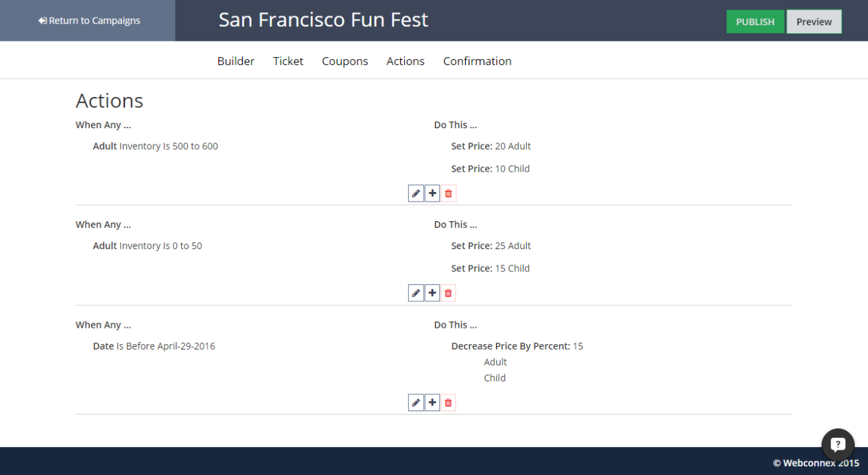Viewport: 868px width, 475px height.
Task: Edit the Date Before April-29-2016 action
Action: click(416, 402)
